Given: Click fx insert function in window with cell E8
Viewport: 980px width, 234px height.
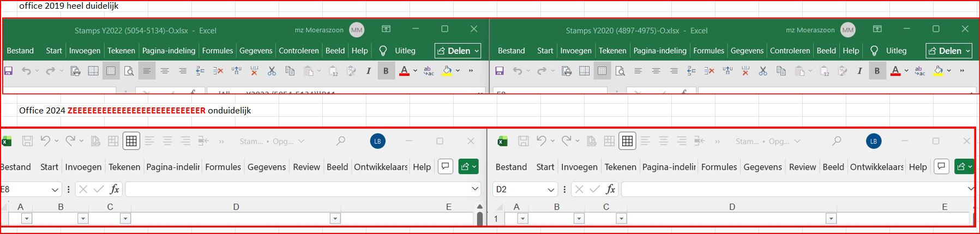Looking at the screenshot, I should [x=115, y=189].
